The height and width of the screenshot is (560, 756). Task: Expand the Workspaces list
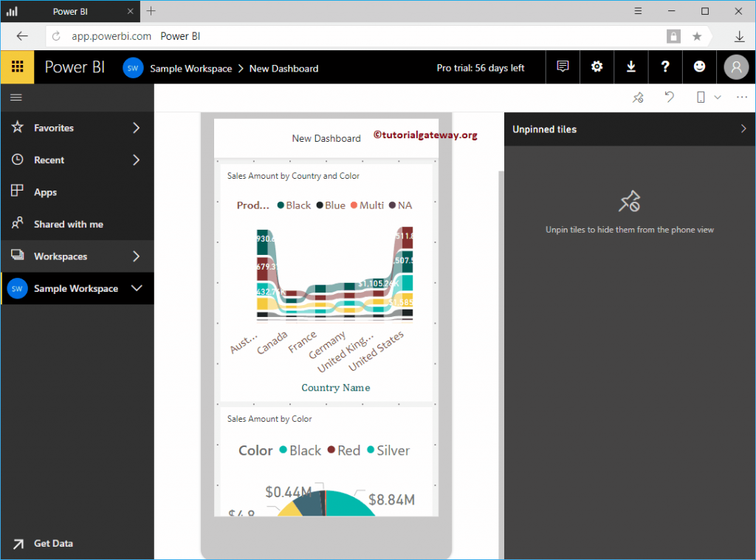click(136, 256)
